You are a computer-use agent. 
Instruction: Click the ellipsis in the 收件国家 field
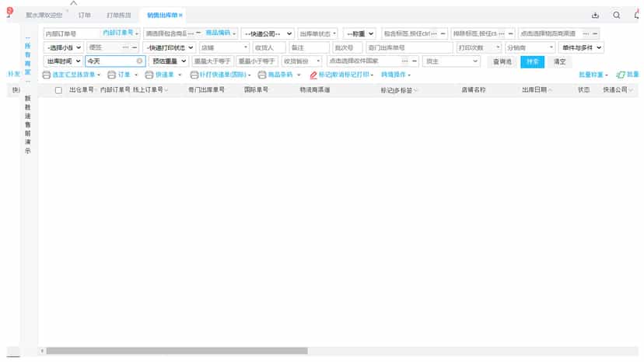coord(405,61)
